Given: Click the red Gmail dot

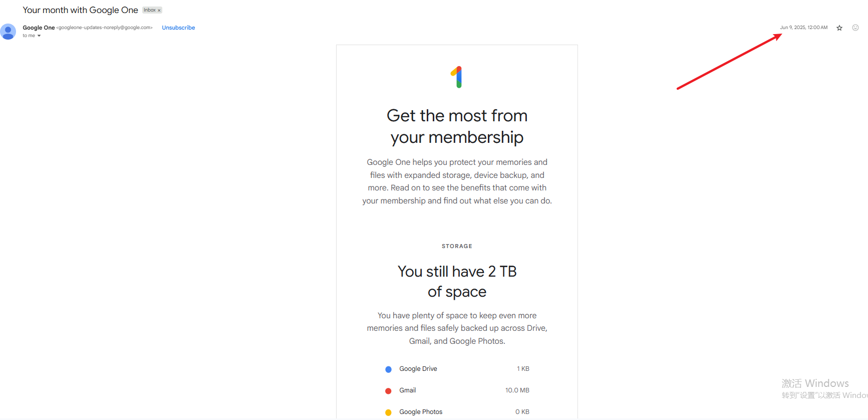Looking at the screenshot, I should [388, 391].
